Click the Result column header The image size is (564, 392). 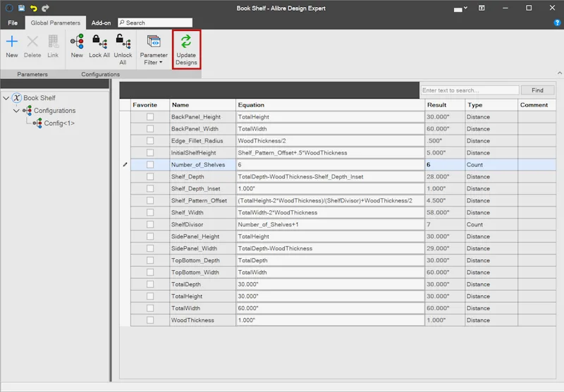(445, 105)
